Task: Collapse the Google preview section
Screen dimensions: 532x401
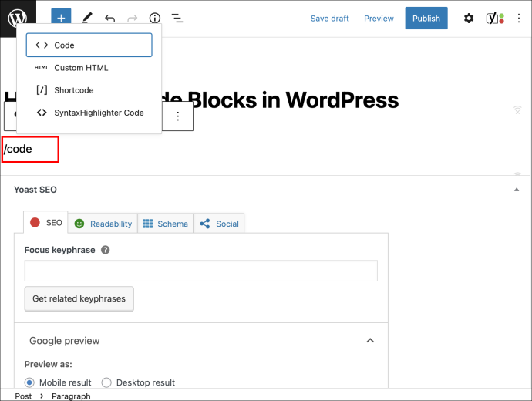Action: [370, 340]
